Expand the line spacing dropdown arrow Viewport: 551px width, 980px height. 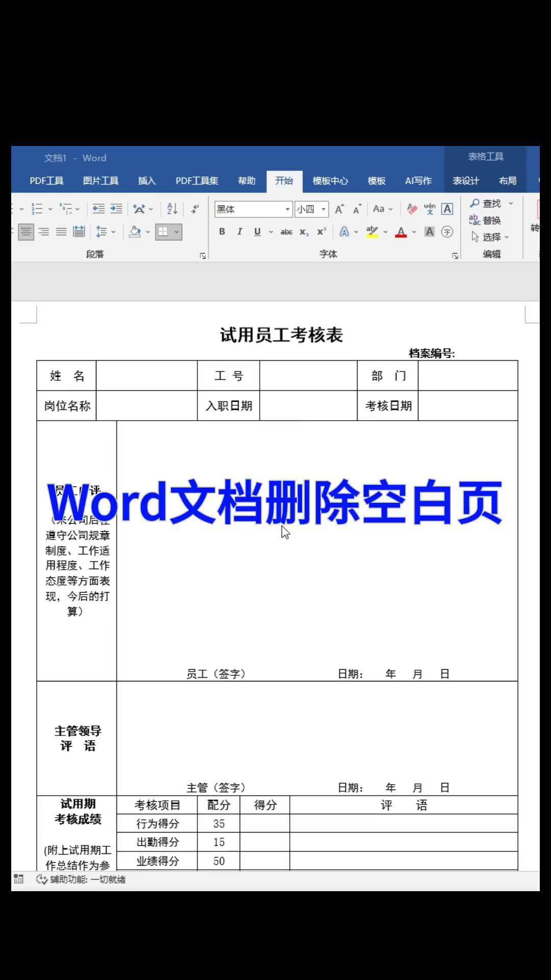click(x=113, y=232)
